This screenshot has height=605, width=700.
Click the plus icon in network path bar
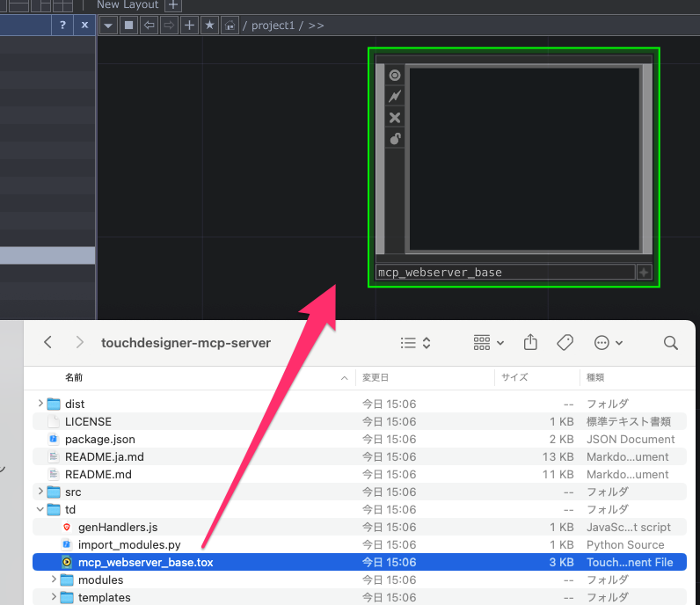pos(189,26)
